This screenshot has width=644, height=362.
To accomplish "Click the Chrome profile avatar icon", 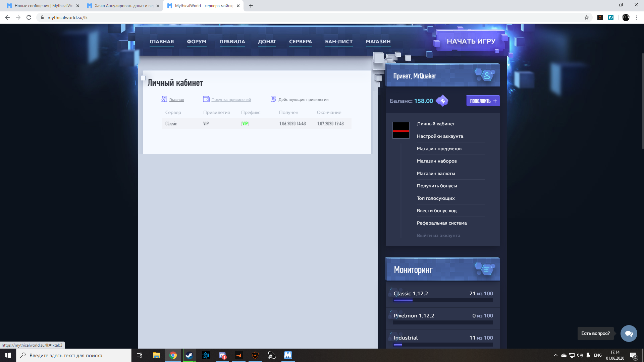I will (x=626, y=17).
